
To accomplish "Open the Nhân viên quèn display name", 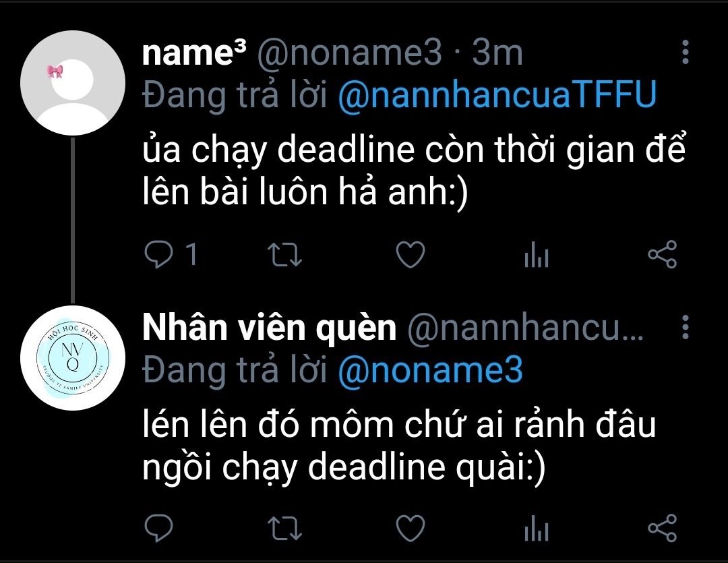I will [x=269, y=327].
